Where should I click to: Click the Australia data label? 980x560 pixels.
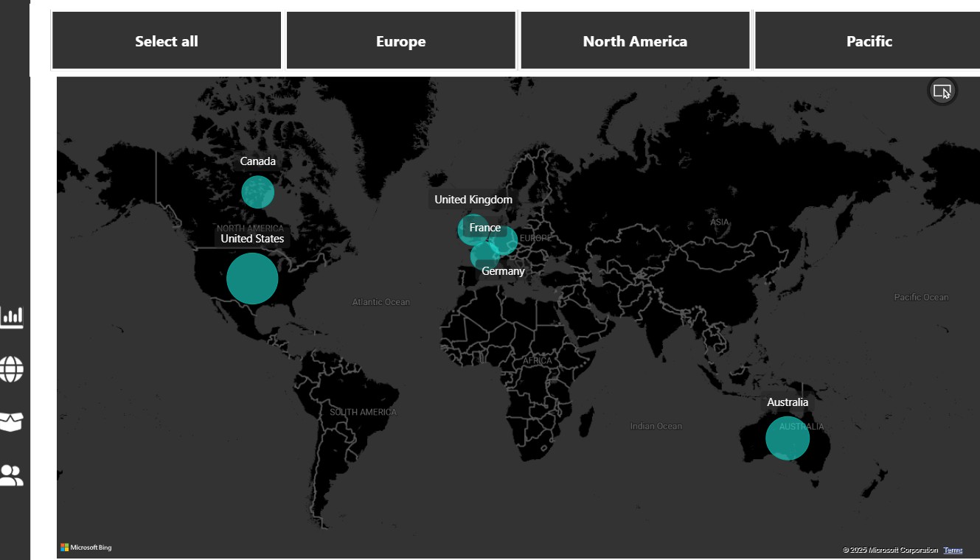pos(788,402)
